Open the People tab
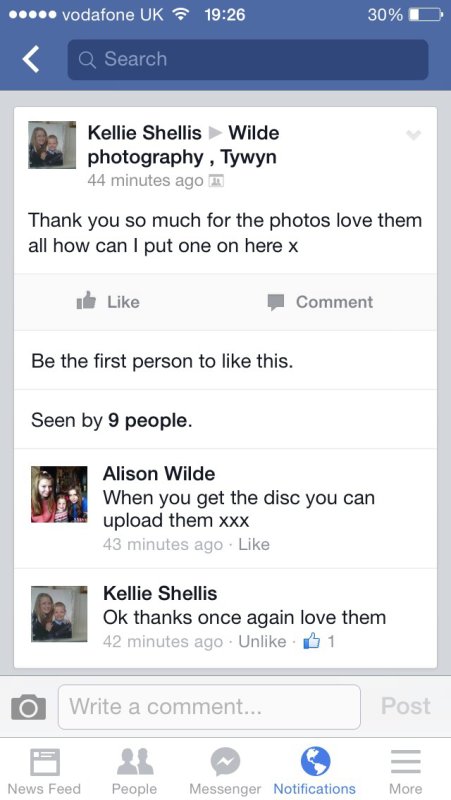Viewport: 451px width, 800px height. pyautogui.click(x=135, y=771)
